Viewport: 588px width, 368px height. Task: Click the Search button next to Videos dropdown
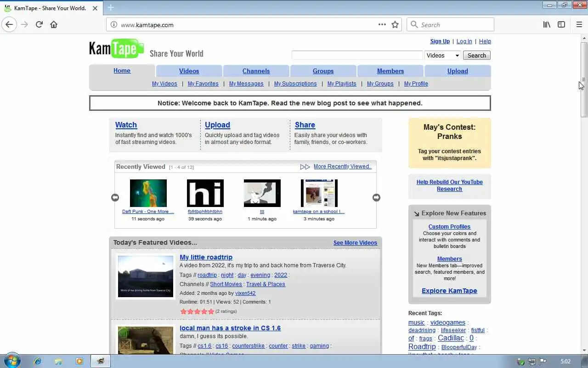tap(477, 55)
